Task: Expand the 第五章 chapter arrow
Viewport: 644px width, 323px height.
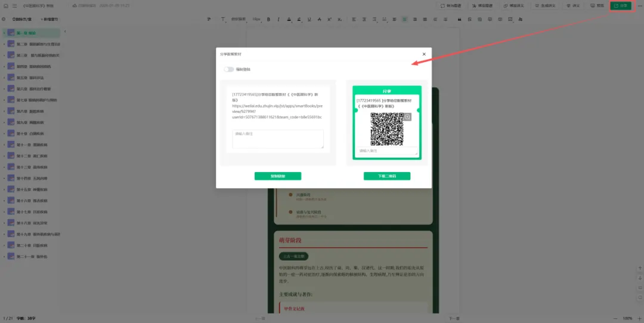Action: click(x=4, y=78)
